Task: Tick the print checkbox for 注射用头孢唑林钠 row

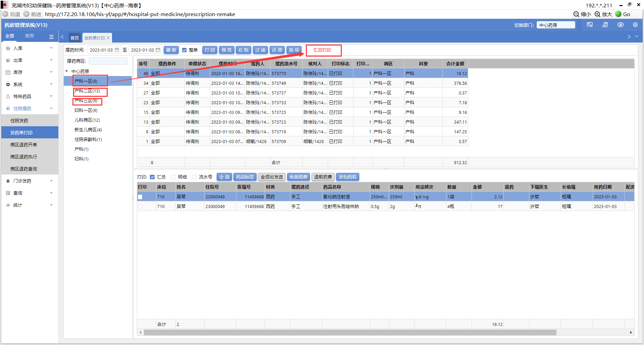Action: [x=140, y=207]
